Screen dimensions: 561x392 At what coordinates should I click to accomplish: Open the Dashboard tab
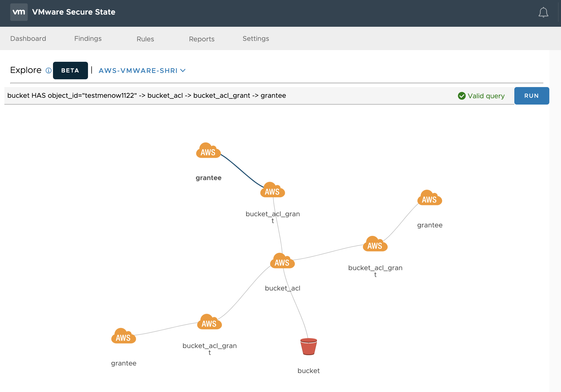(x=28, y=39)
